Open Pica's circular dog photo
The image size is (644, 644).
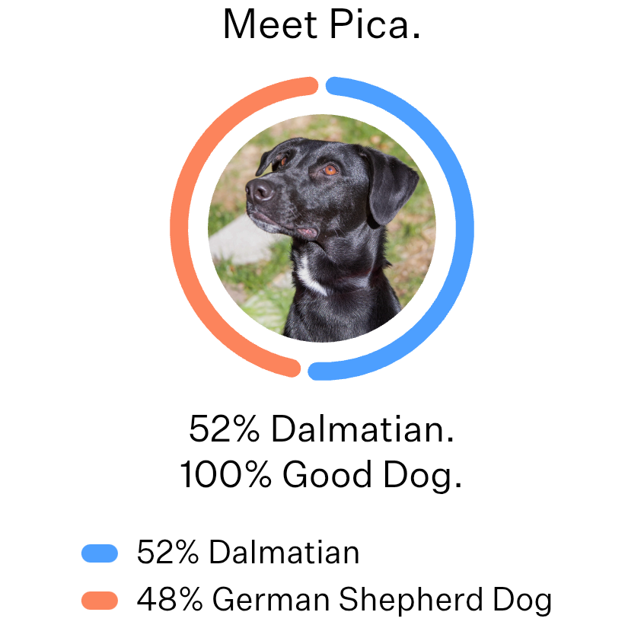(322, 228)
